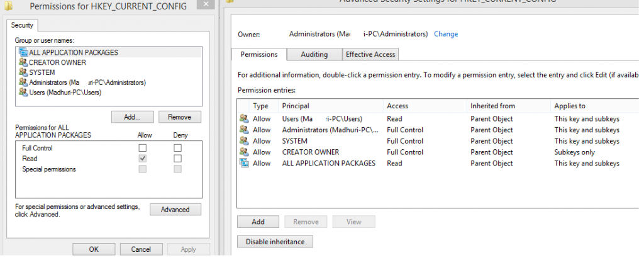The height and width of the screenshot is (260, 644).
Task: Click Read access cell for Users entry
Action: [x=394, y=119]
